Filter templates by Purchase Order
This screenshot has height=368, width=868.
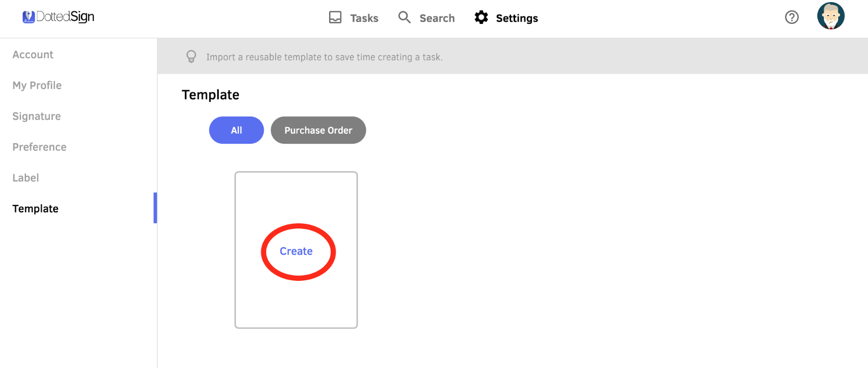click(318, 130)
